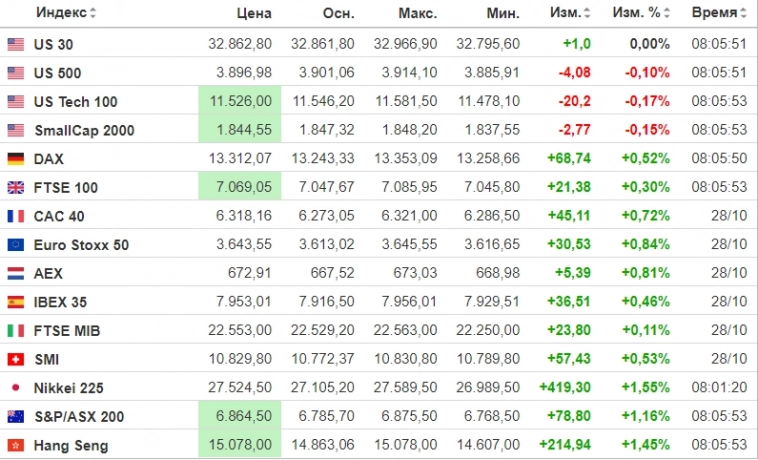Viewport: 758px width, 460px height.
Task: Open the FTSE MIB index link
Action: coord(67,331)
